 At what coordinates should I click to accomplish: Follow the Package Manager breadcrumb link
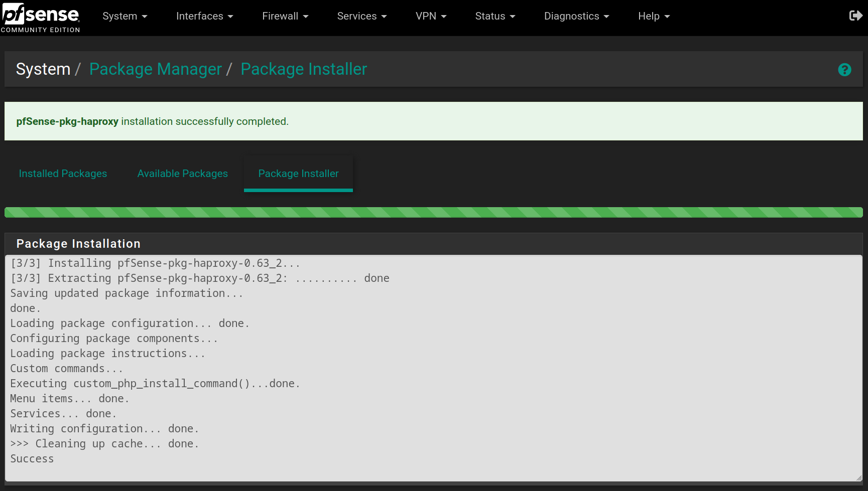click(x=156, y=69)
